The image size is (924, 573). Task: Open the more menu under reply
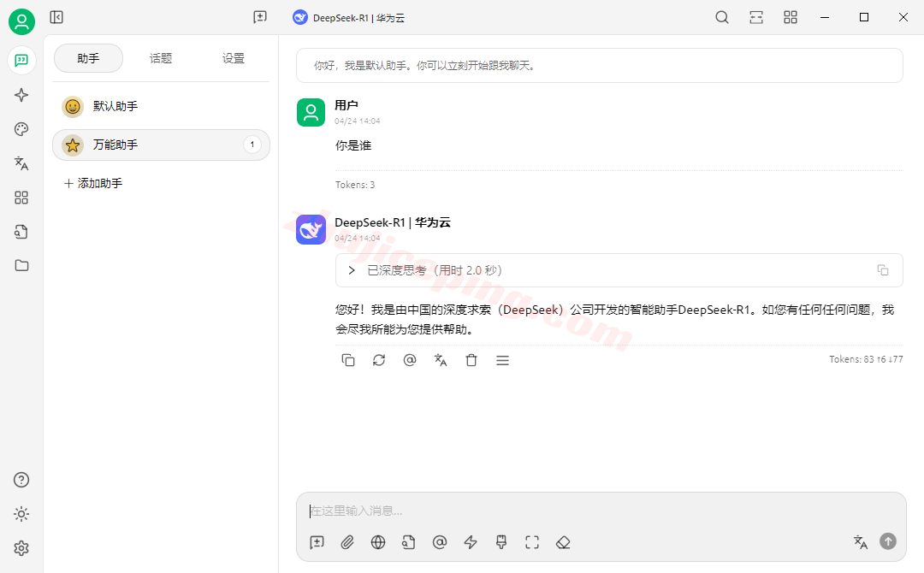(502, 360)
